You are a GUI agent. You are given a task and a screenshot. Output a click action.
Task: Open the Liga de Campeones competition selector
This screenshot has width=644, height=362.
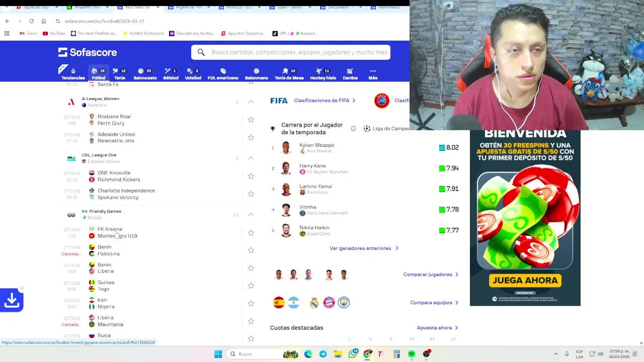(386, 129)
